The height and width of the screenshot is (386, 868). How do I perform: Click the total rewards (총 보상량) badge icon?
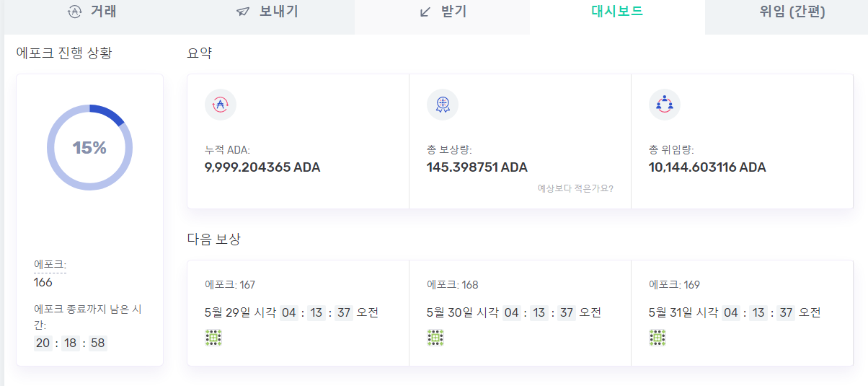click(x=442, y=105)
